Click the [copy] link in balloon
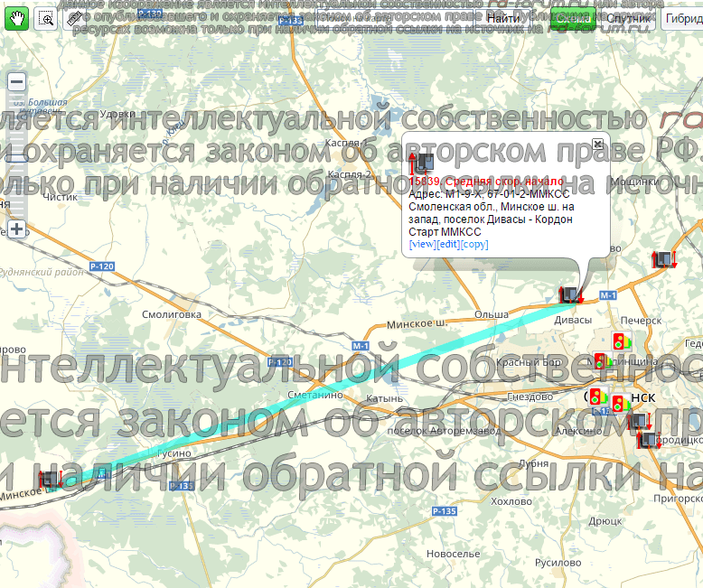Viewport: 703px width, 588px height. (475, 245)
